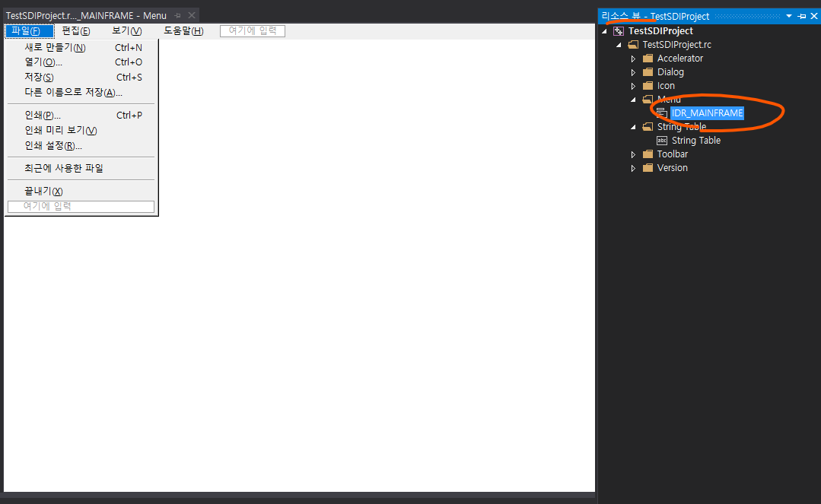Open the 편집(E) menu
Screen dimensions: 821x504
pos(76,31)
